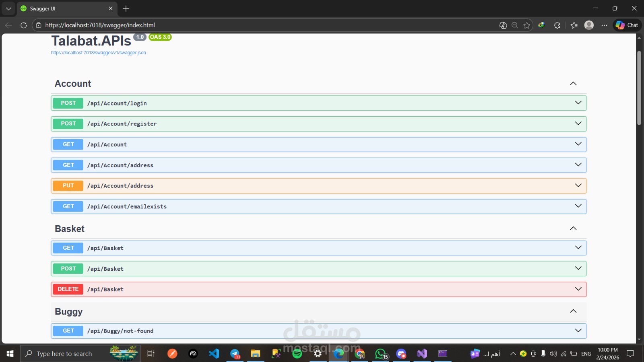
Task: Open Postman from the taskbar
Action: click(172, 354)
